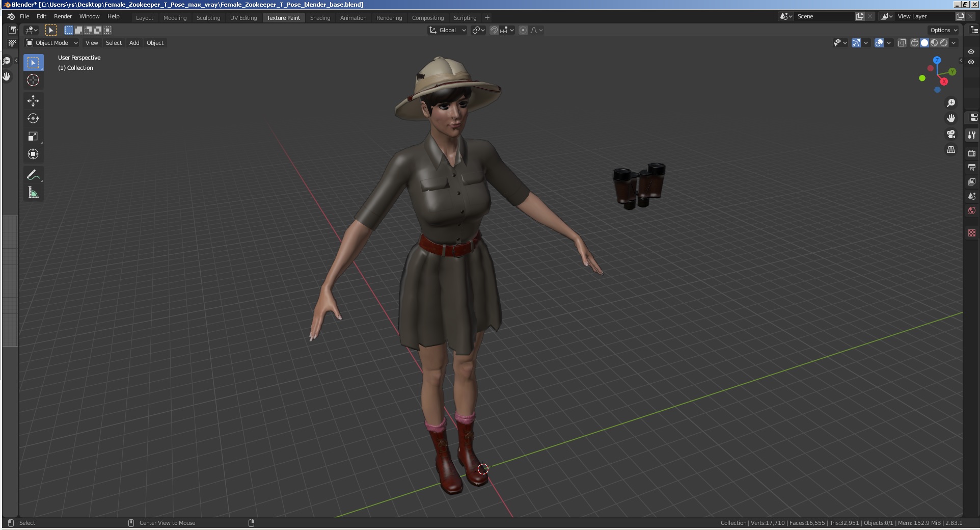Image resolution: width=980 pixels, height=530 pixels.
Task: Open the viewport Add menu
Action: [x=134, y=43]
